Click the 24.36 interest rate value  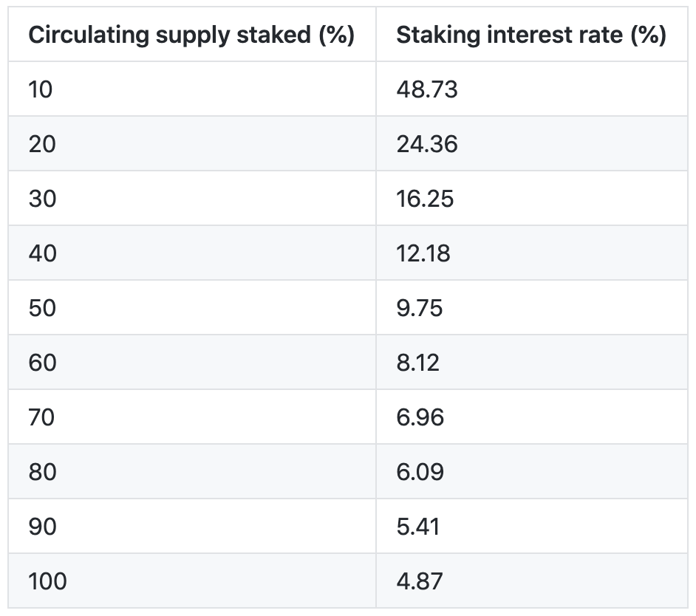(427, 144)
